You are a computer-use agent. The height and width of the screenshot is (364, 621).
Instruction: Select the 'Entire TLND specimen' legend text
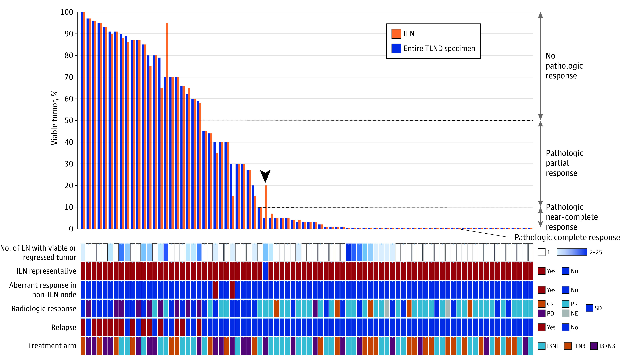tap(439, 48)
